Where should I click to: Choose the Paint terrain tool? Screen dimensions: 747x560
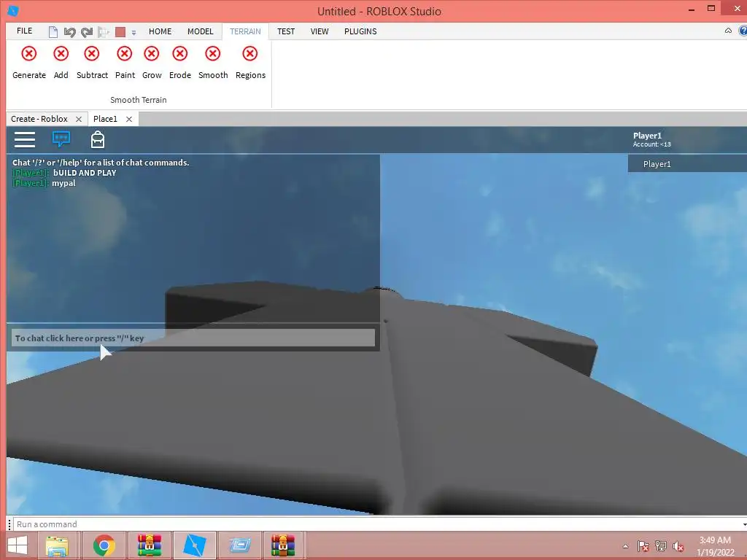(125, 63)
